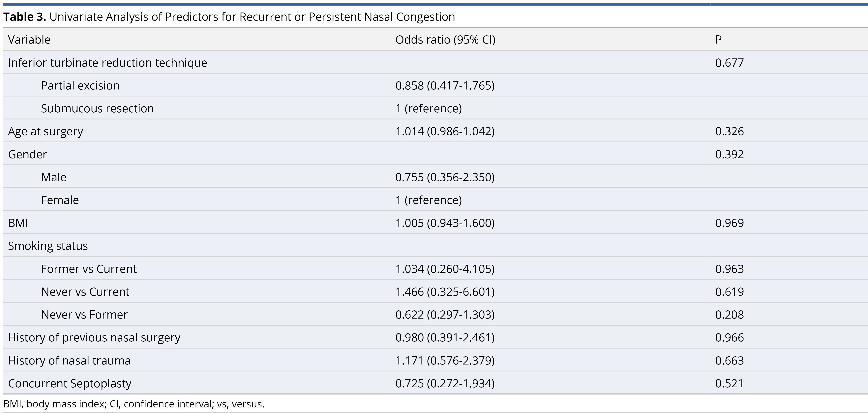Viewport: 868px width, 413px height.
Task: Click the abbreviations footnote below the table
Action: [x=134, y=404]
